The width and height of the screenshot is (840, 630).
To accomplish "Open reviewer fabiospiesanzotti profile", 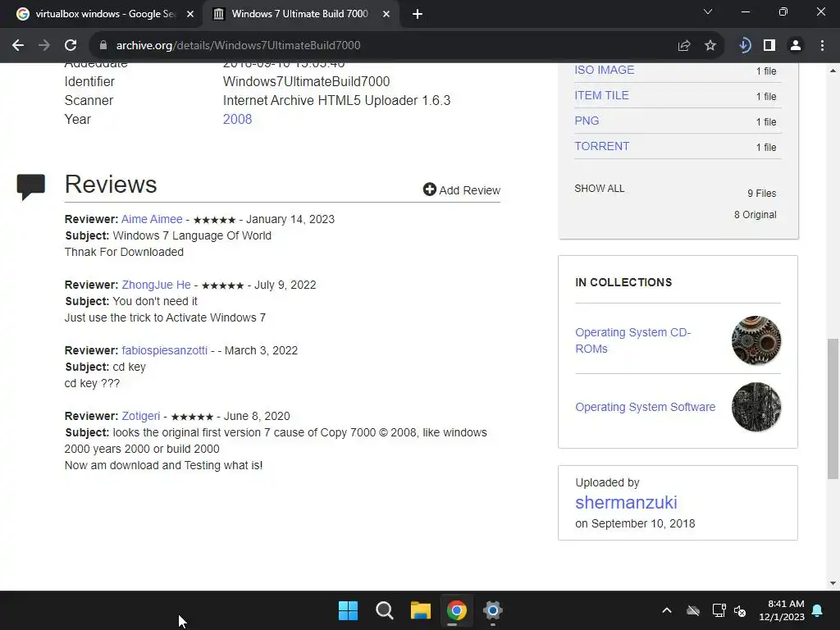I will click(x=164, y=350).
